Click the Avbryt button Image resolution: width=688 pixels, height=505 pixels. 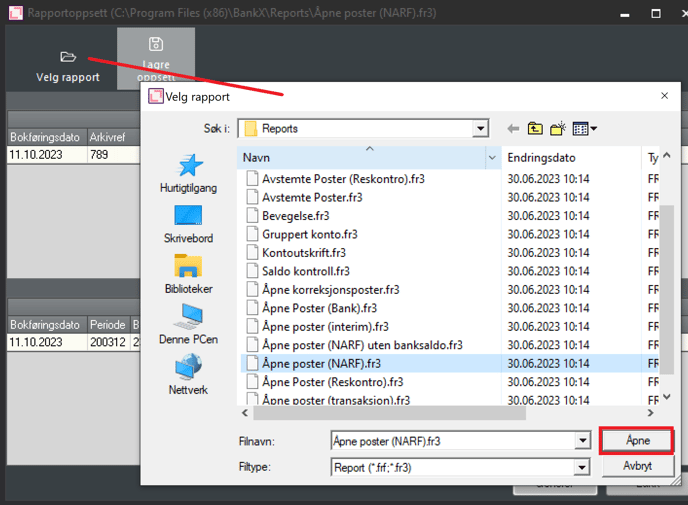[x=636, y=466]
